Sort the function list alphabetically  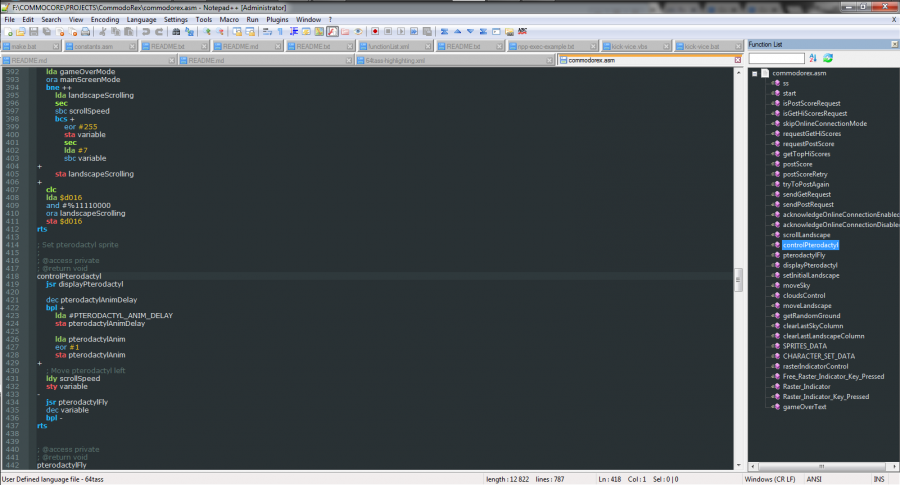click(x=812, y=59)
